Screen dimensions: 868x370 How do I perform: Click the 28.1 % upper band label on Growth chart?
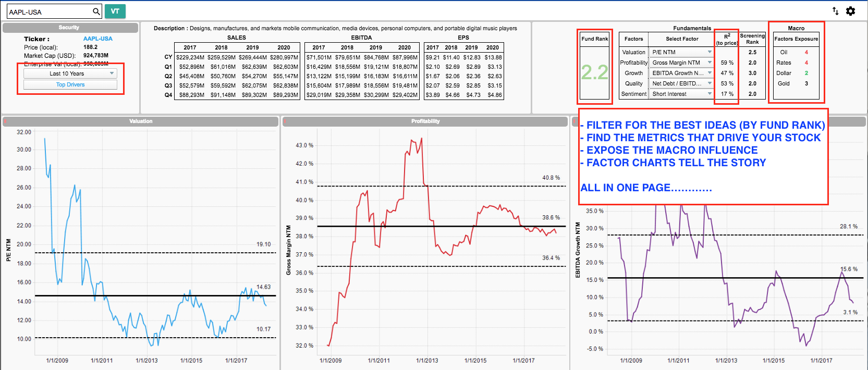[x=849, y=227]
